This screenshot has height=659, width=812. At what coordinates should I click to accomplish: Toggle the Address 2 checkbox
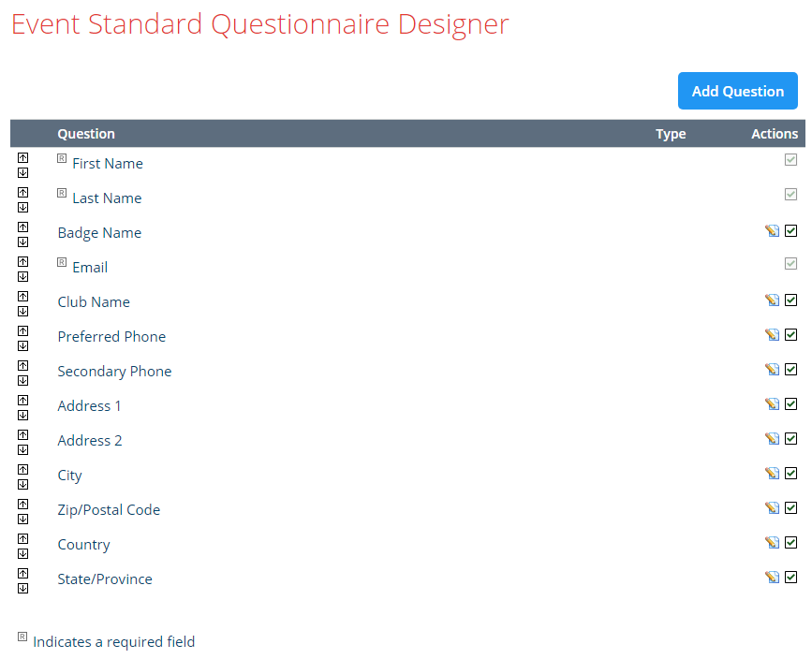point(790,439)
